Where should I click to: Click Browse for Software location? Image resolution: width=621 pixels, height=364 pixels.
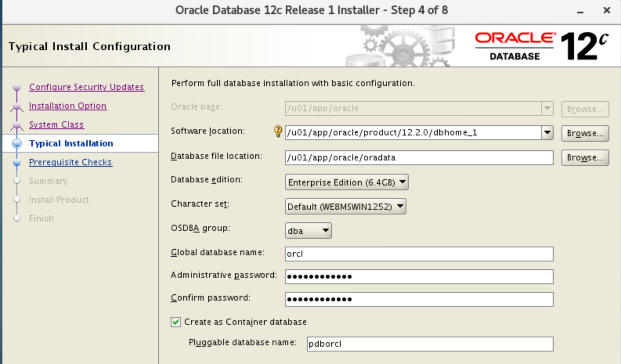[x=585, y=133]
